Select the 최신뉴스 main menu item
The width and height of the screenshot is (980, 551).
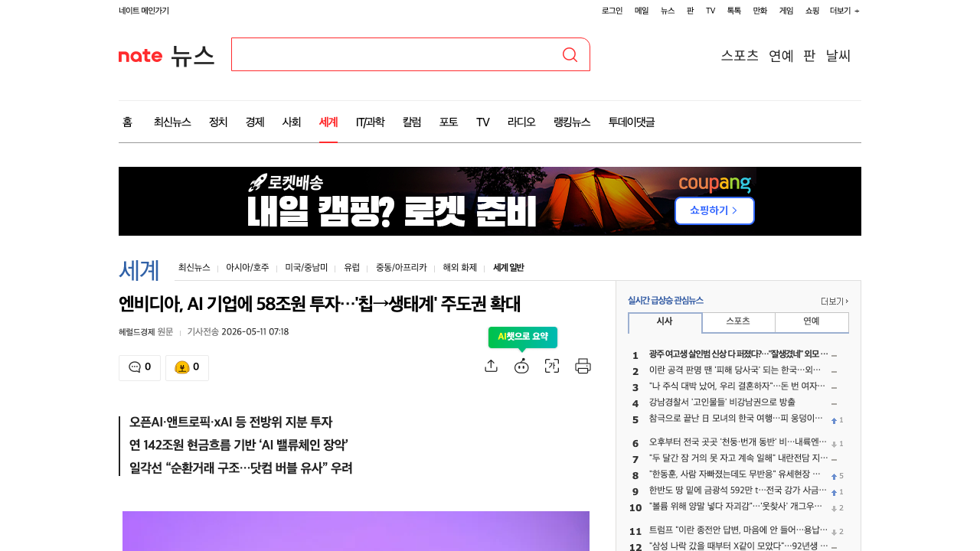(172, 122)
